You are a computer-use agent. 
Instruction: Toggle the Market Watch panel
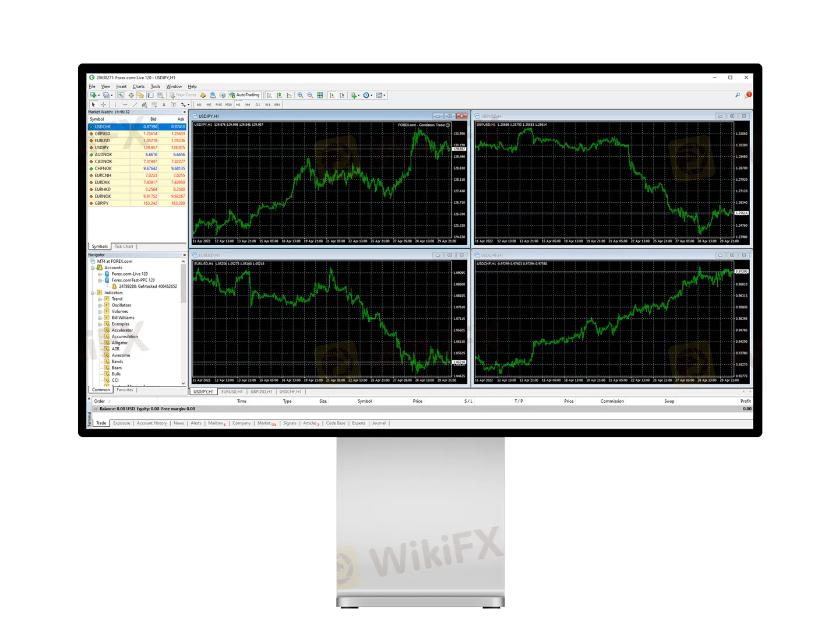click(121, 94)
